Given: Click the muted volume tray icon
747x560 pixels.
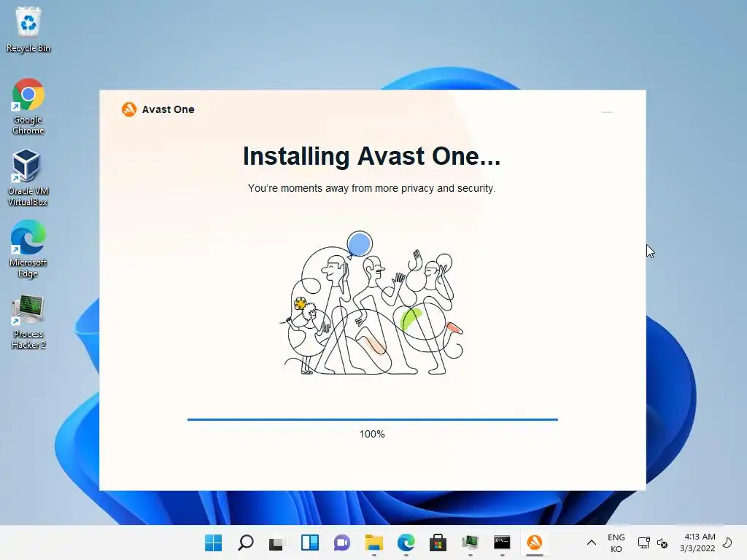Looking at the screenshot, I should [662, 542].
